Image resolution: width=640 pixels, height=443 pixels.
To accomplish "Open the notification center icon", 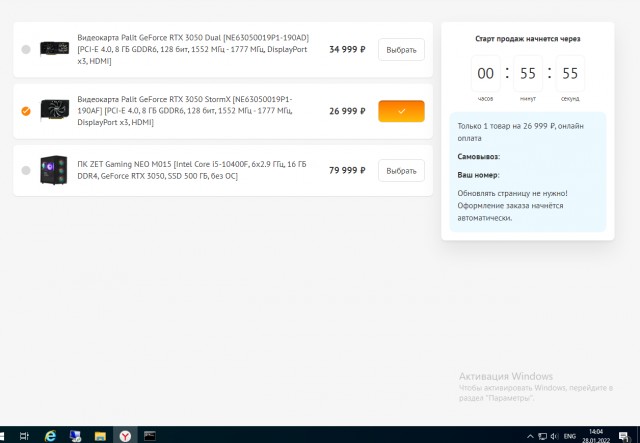I will tap(624, 436).
